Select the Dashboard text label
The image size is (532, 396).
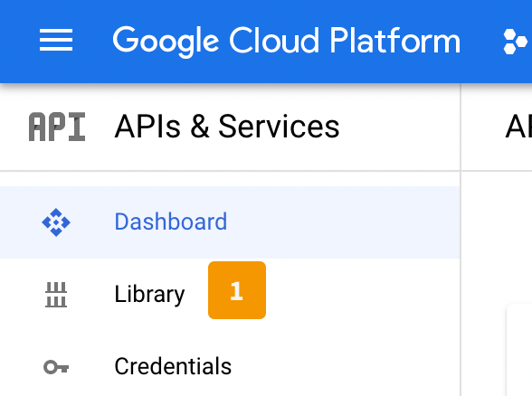click(171, 222)
